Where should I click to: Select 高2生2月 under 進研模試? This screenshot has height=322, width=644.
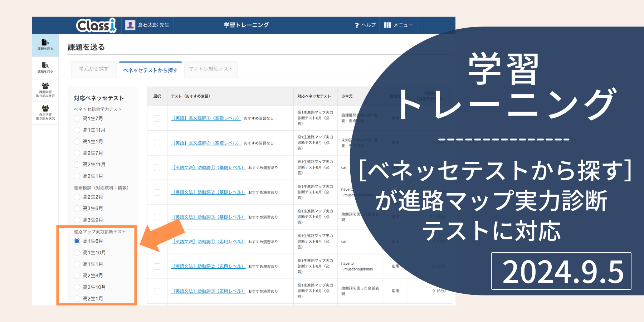(x=77, y=197)
